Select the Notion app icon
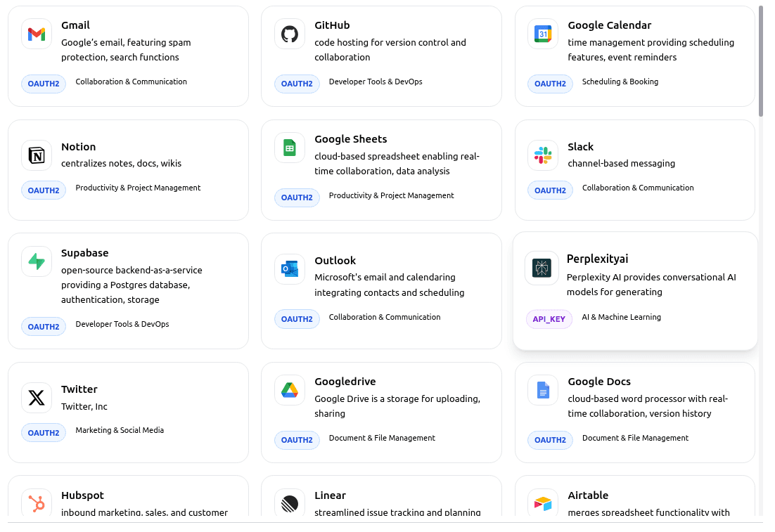 click(36, 155)
